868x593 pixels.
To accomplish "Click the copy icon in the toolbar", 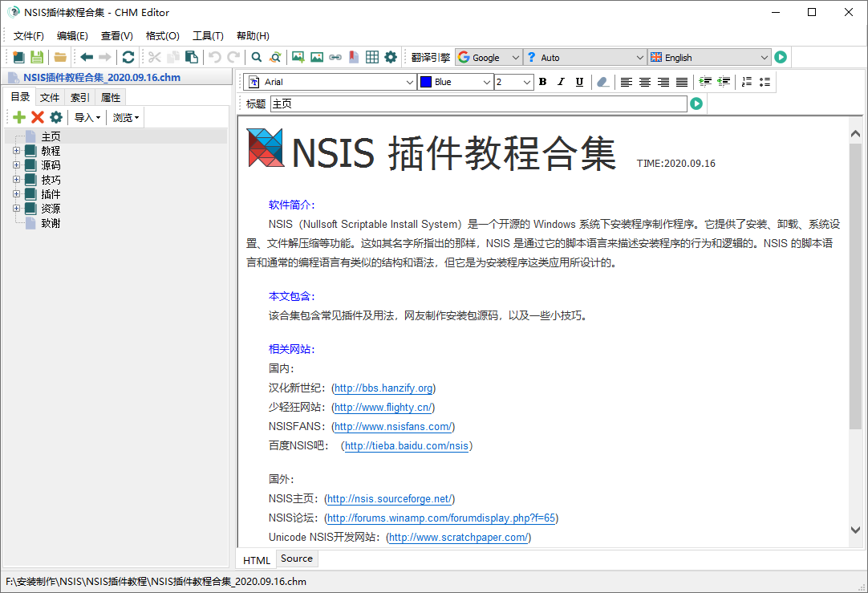I will pyautogui.click(x=173, y=57).
